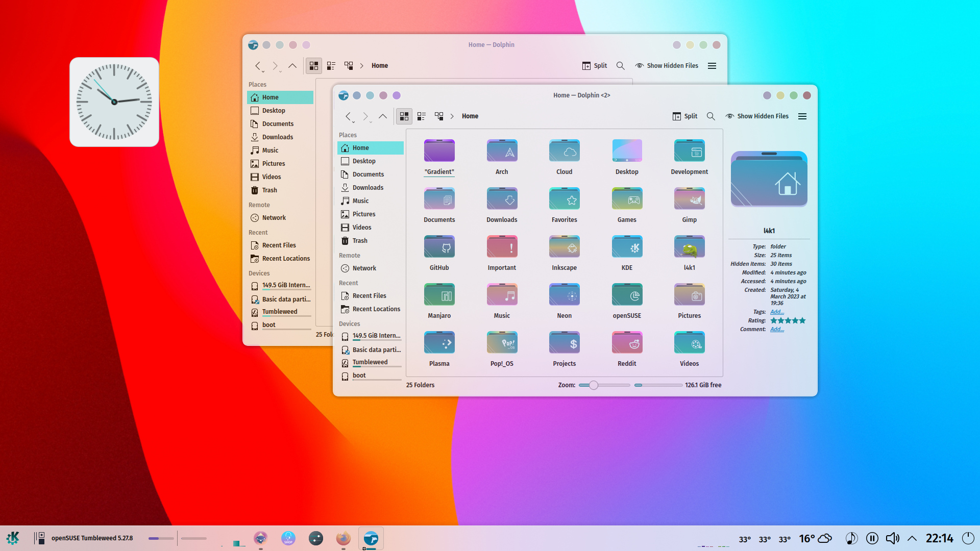Expand breadcrumb chevron in back Dolphin window
Screen dimensions: 980x551
(362, 66)
